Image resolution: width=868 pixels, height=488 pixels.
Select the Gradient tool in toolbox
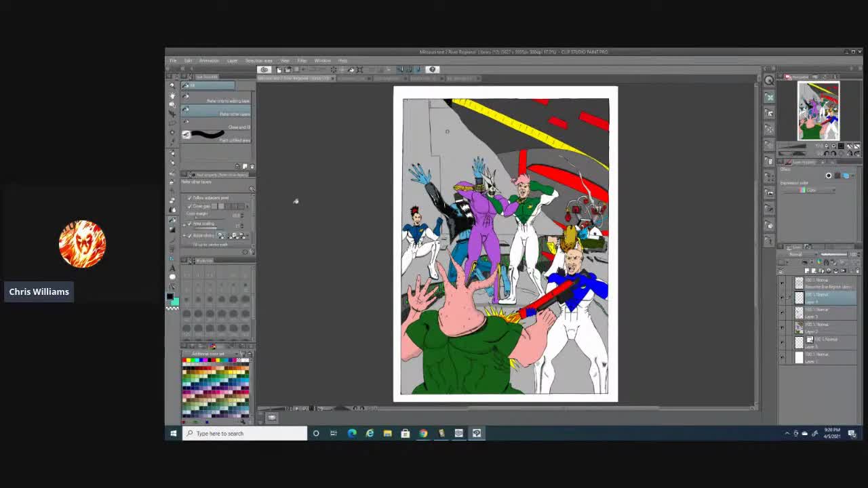tap(172, 230)
